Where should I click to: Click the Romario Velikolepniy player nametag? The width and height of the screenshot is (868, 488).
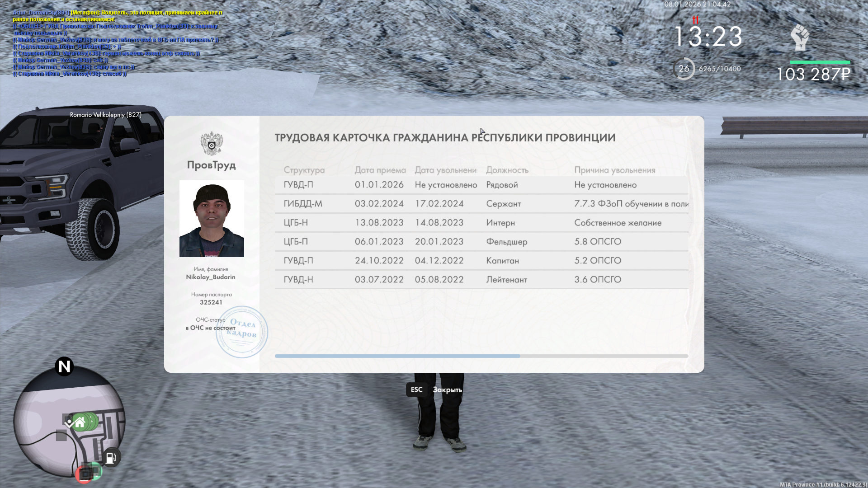tap(105, 115)
